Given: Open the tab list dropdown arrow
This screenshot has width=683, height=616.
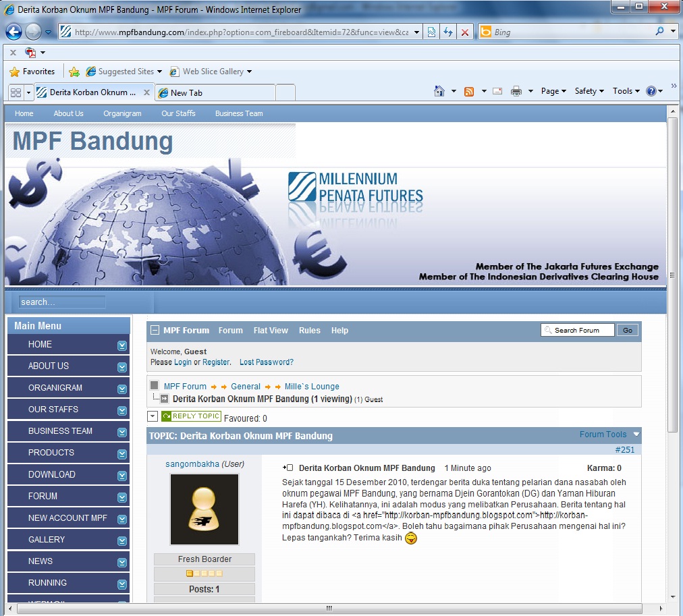Looking at the screenshot, I should click(29, 92).
